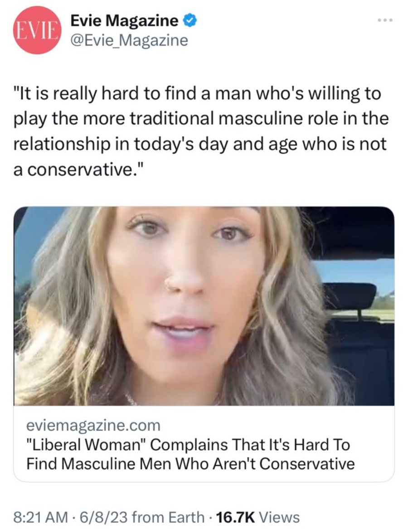The image size is (408, 532).
Task: Follow the eviemagazine.com domain link
Action: 93,425
